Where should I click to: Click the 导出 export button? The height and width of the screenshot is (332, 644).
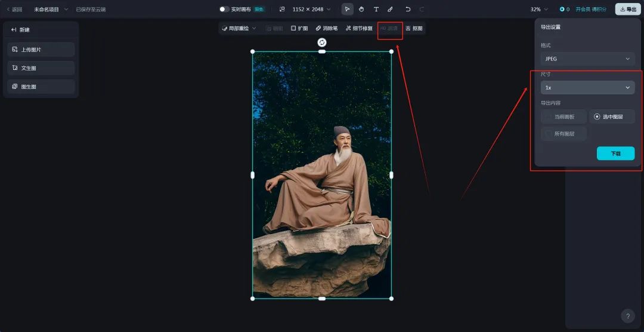628,9
